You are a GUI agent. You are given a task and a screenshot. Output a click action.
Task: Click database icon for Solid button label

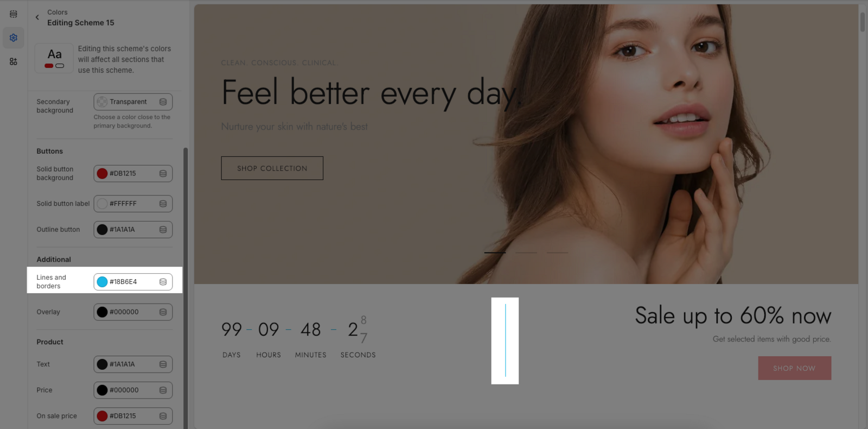point(163,204)
